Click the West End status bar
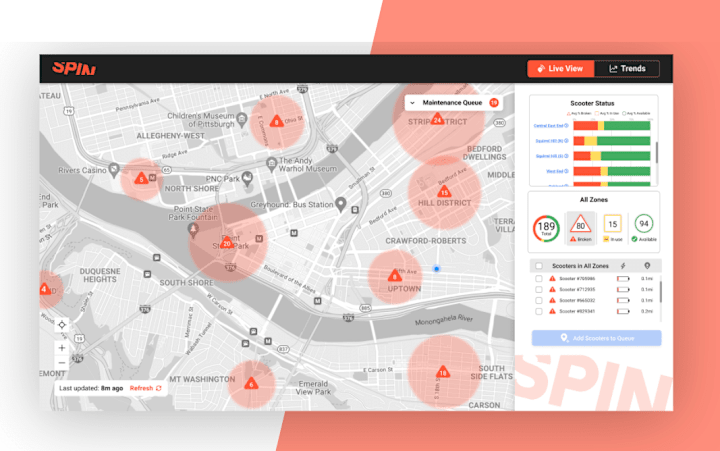The height and width of the screenshot is (451, 720). tap(612, 171)
